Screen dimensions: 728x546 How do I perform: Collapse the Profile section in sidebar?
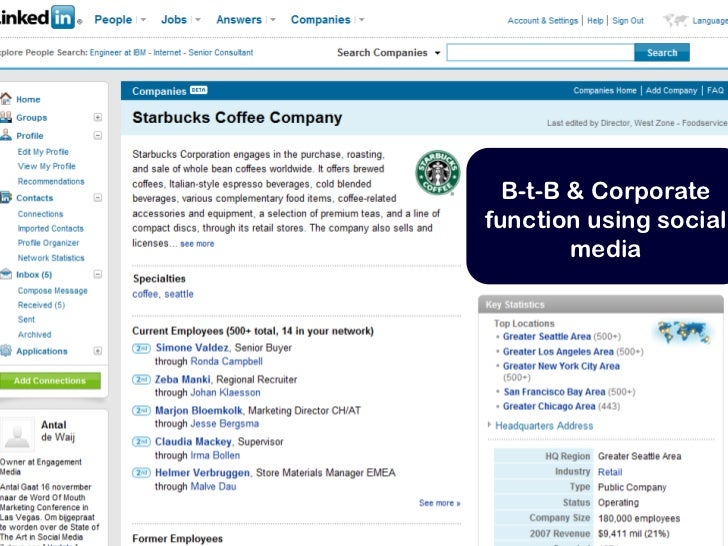coord(98,136)
